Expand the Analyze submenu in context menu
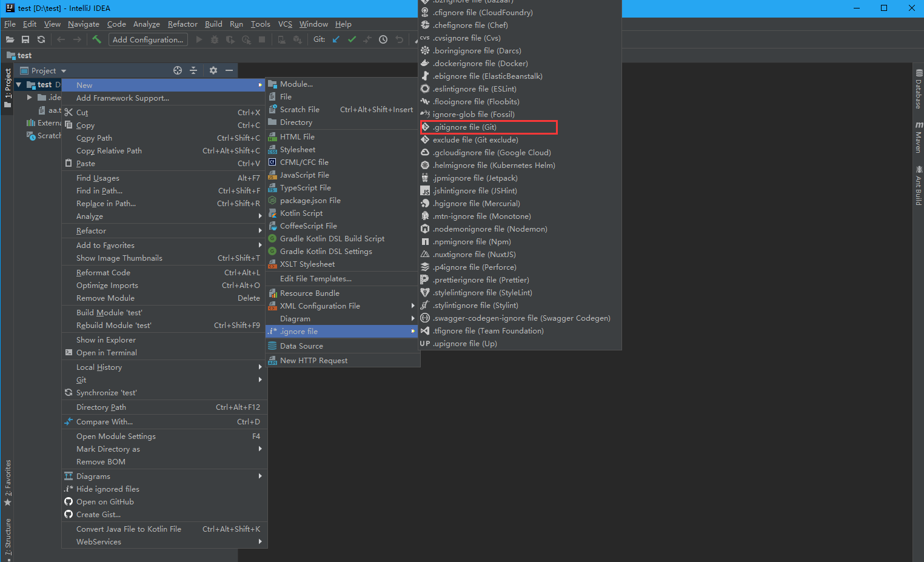Image resolution: width=924 pixels, height=562 pixels. (x=164, y=216)
